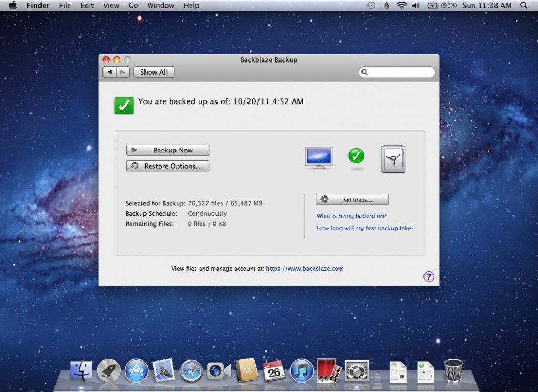Viewport: 538px width, 392px height.
Task: Open iCal from the Dock
Action: coord(274,370)
